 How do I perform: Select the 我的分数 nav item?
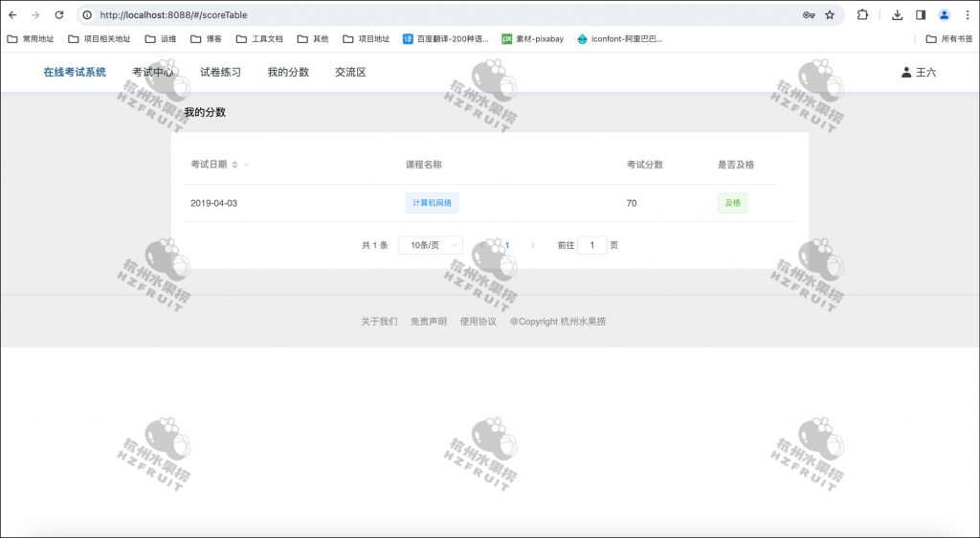(x=288, y=73)
